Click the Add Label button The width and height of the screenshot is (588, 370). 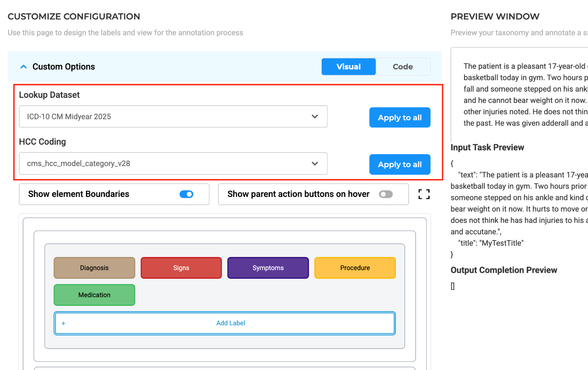[x=230, y=324]
